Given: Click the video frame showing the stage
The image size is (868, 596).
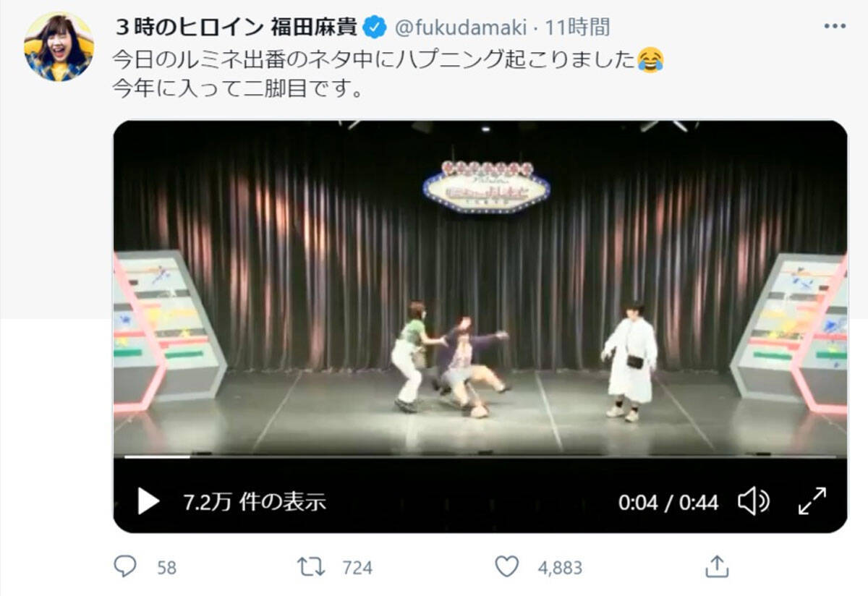Looking at the screenshot, I should pos(480,288).
